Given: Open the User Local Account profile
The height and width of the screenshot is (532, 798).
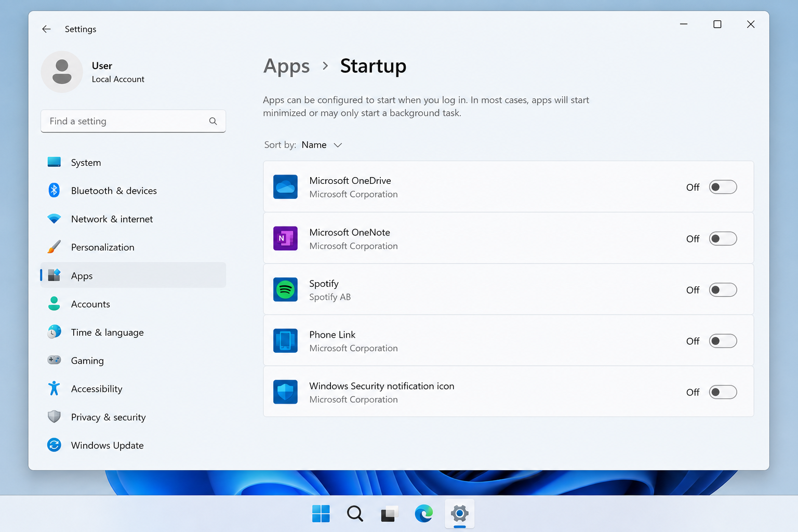Looking at the screenshot, I should [94, 72].
